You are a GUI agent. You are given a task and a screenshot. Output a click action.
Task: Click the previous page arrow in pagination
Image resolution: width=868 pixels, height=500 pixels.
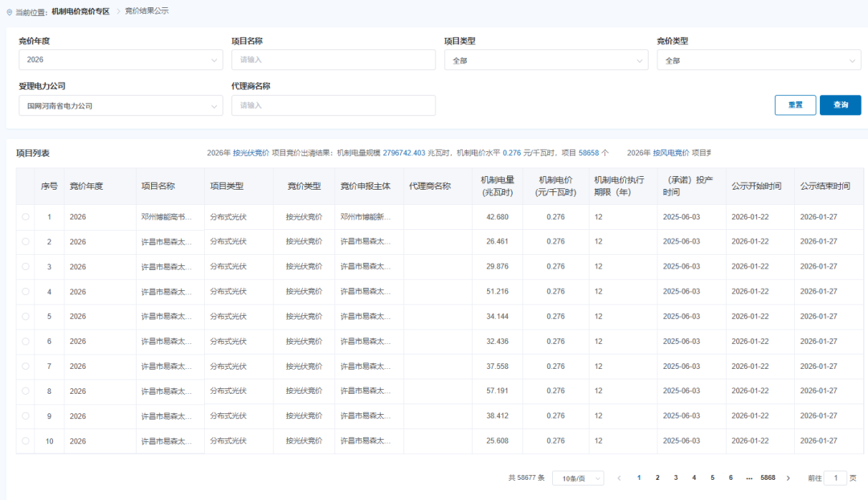click(620, 477)
